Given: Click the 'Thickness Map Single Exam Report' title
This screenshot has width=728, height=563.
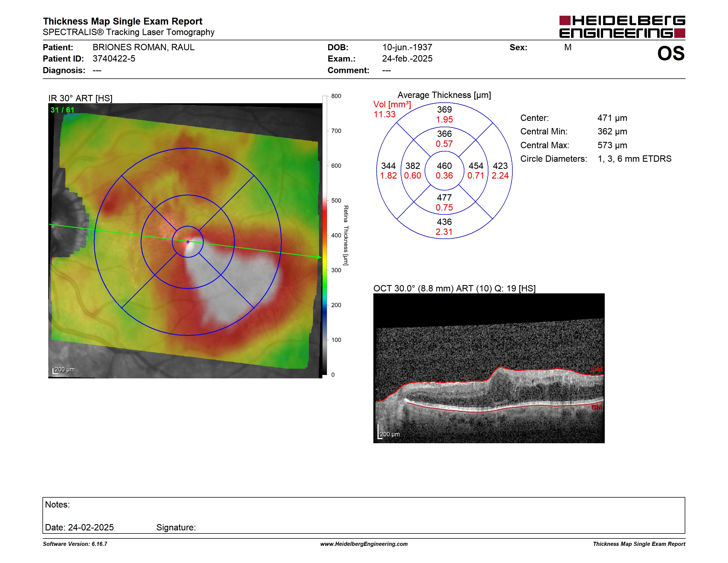Looking at the screenshot, I should click(122, 21).
